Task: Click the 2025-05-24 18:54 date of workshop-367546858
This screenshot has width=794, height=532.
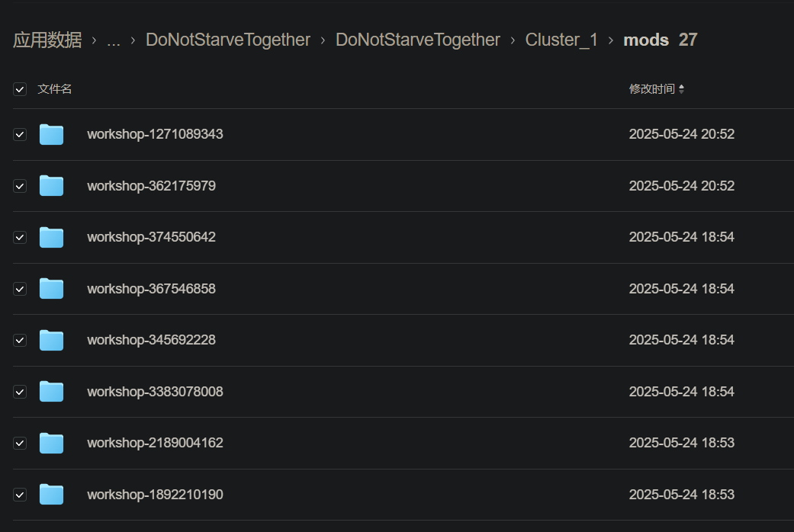Action: [x=682, y=289]
